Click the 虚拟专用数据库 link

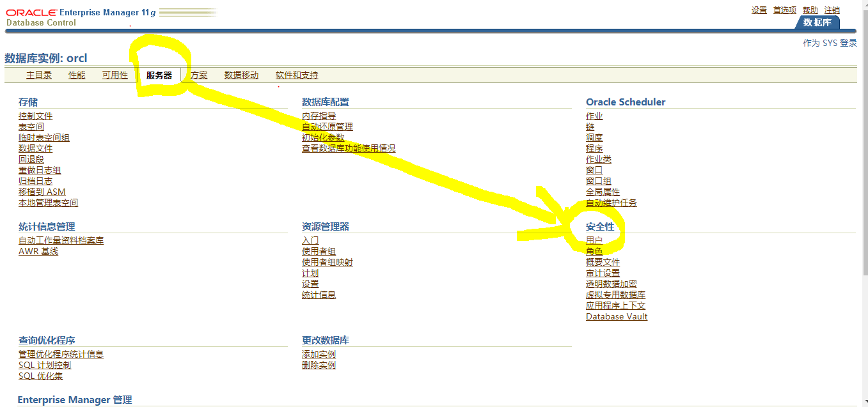click(616, 295)
